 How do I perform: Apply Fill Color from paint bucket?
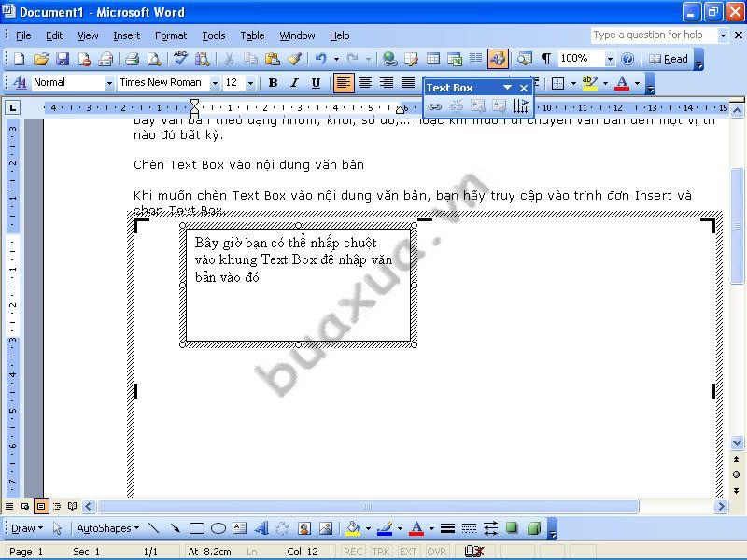pyautogui.click(x=354, y=527)
